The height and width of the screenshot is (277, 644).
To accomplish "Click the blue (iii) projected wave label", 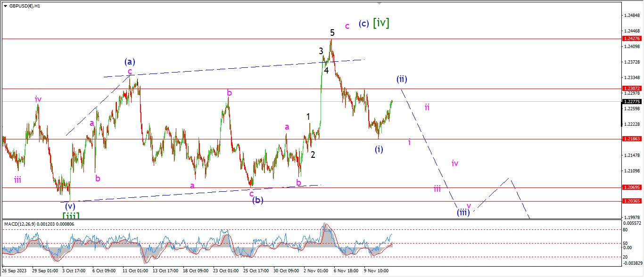I will (x=463, y=212).
